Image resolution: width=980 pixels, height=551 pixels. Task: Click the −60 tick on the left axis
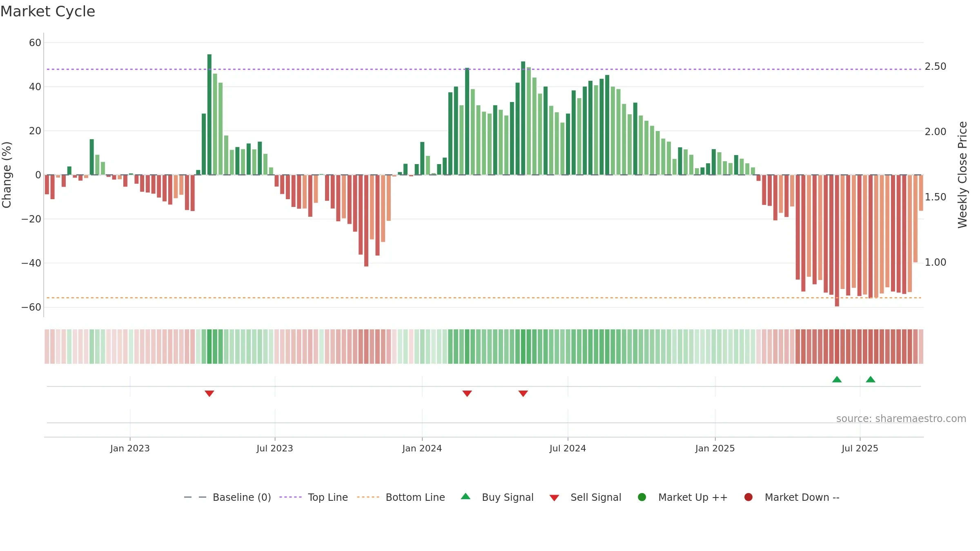coord(31,307)
